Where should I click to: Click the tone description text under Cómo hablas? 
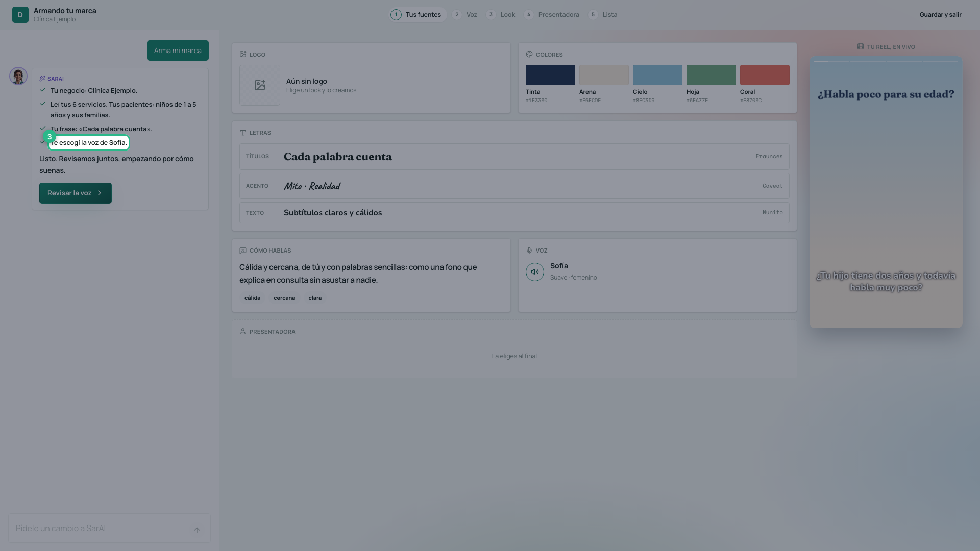coord(358,273)
